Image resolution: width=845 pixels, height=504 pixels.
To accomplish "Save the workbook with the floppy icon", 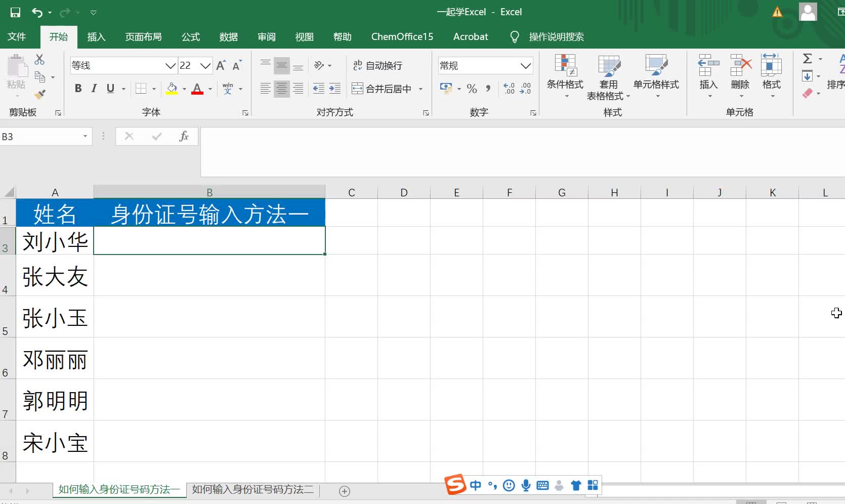I will click(15, 12).
